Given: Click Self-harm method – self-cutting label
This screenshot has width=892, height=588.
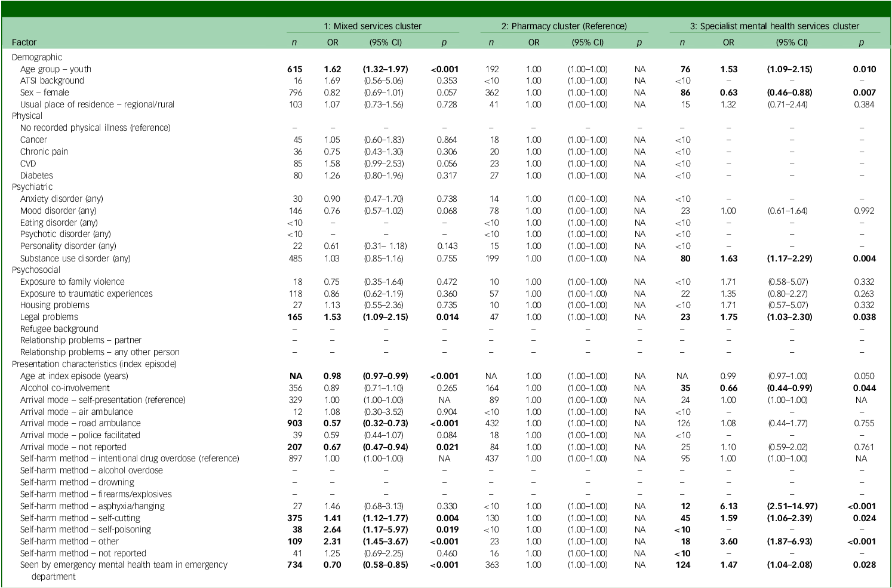Looking at the screenshot, I should [80, 518].
